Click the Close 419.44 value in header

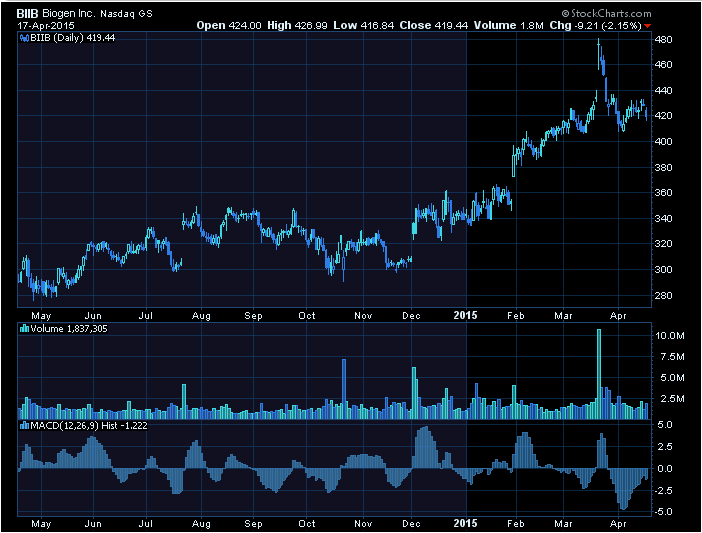[433, 26]
